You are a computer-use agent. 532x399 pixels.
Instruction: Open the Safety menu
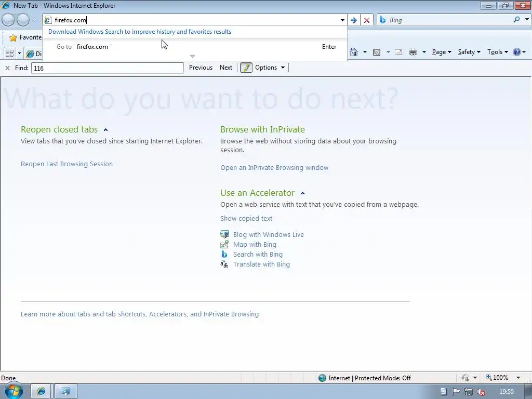[469, 52]
